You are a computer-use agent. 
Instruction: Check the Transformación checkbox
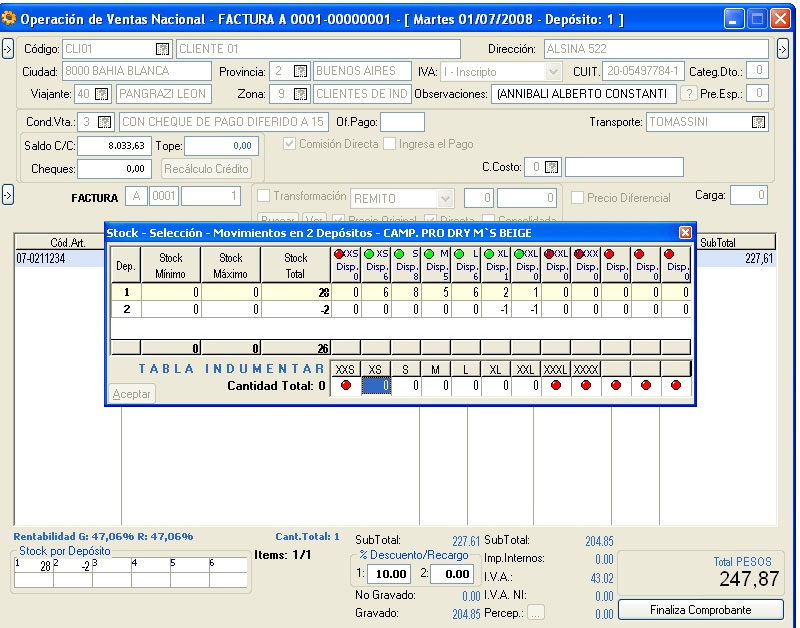click(264, 197)
